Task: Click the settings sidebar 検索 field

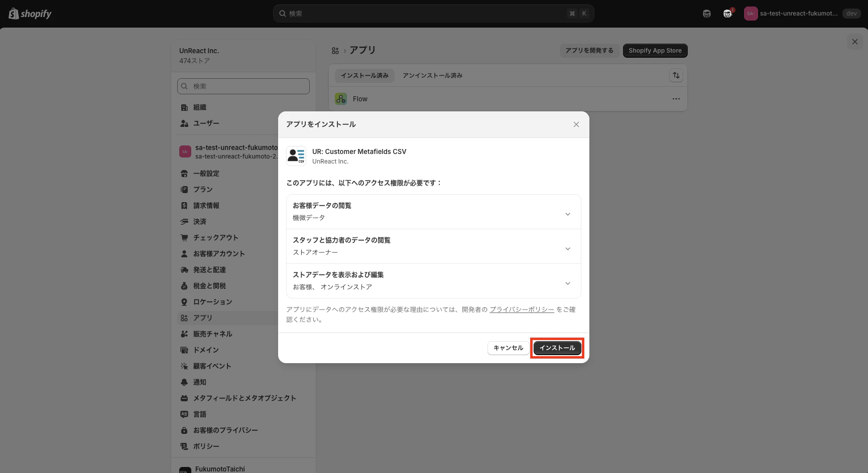Action: [243, 86]
